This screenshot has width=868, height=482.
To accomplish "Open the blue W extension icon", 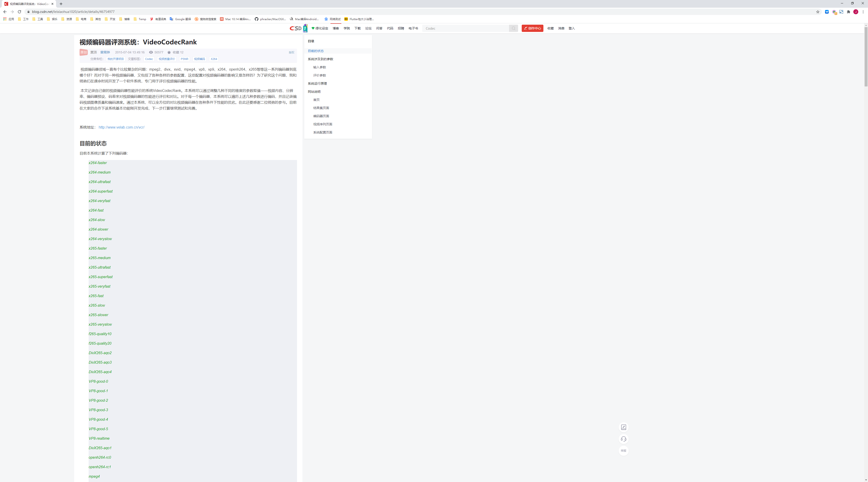I will [x=827, y=12].
